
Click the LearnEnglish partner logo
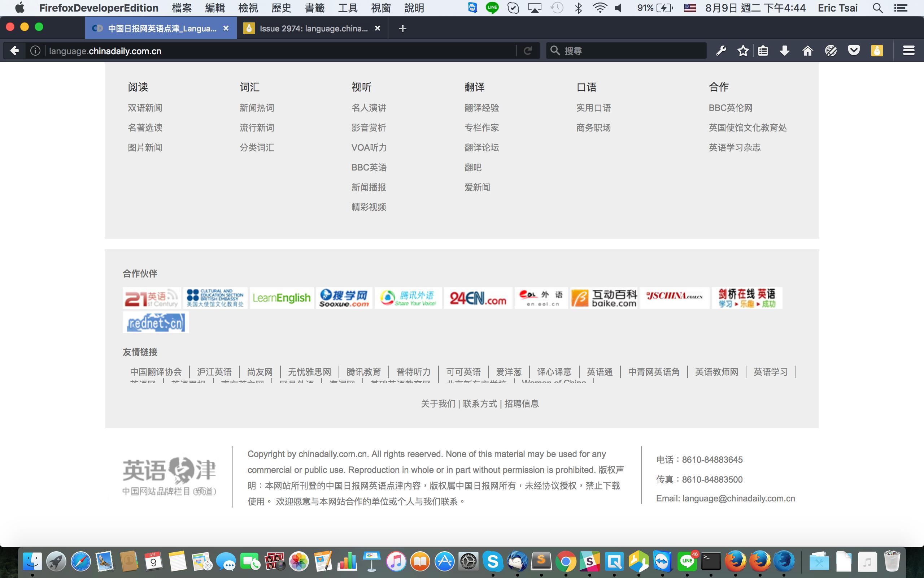coord(282,298)
